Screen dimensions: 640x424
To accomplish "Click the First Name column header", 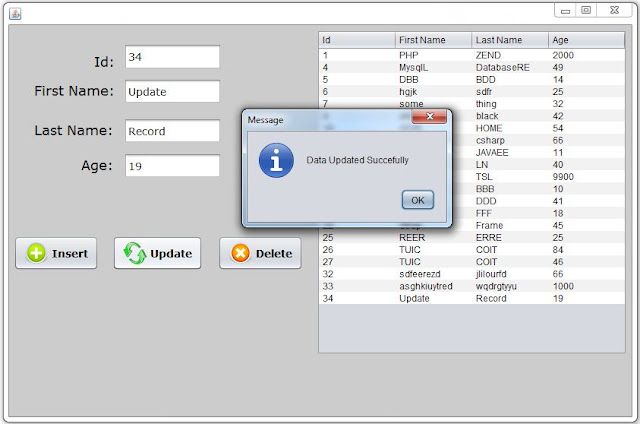I will (433, 40).
